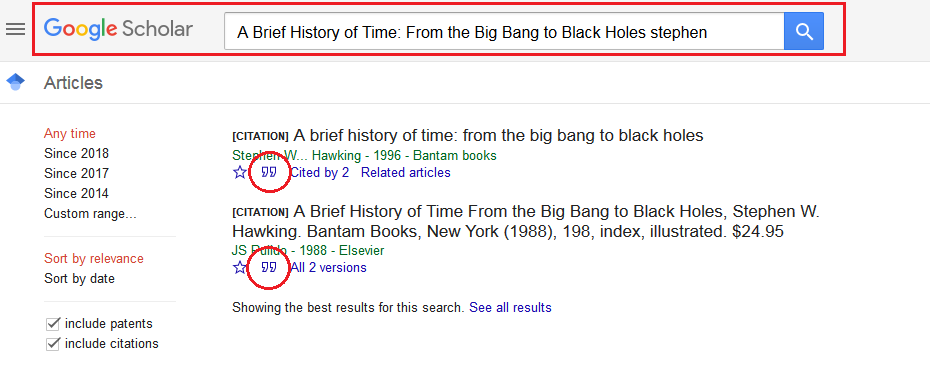
Task: Filter results to Since 2017
Action: click(x=77, y=174)
